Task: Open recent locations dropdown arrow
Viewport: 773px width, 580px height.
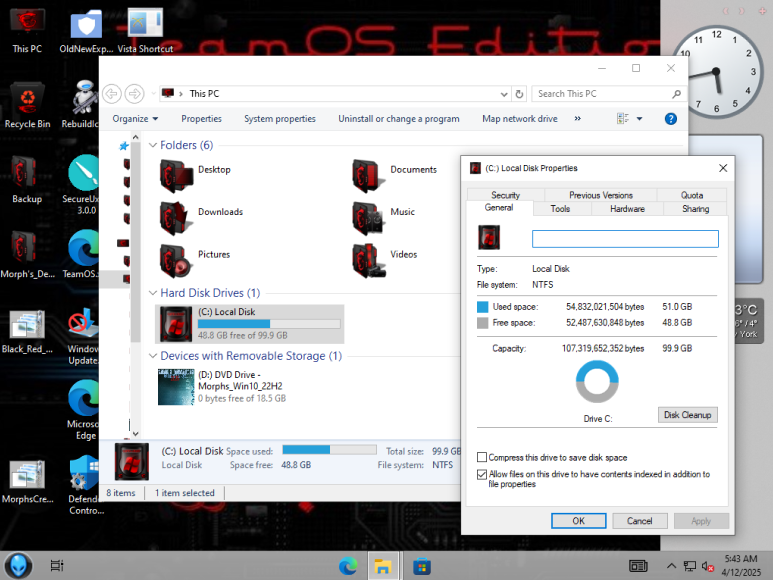Action: tap(153, 93)
